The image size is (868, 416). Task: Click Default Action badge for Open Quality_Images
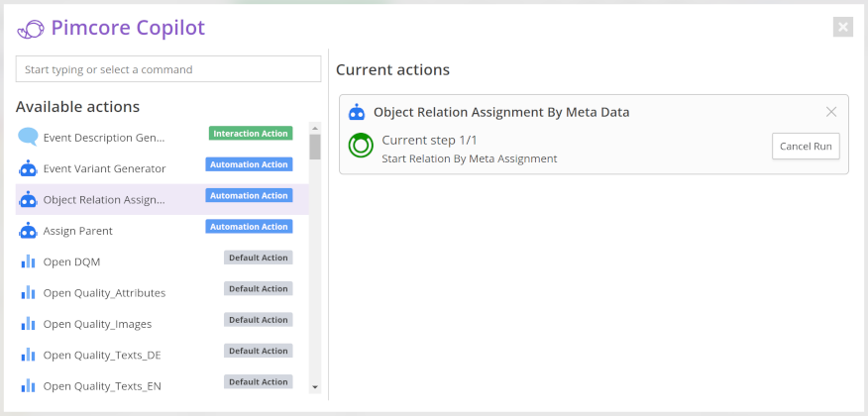[x=259, y=319]
